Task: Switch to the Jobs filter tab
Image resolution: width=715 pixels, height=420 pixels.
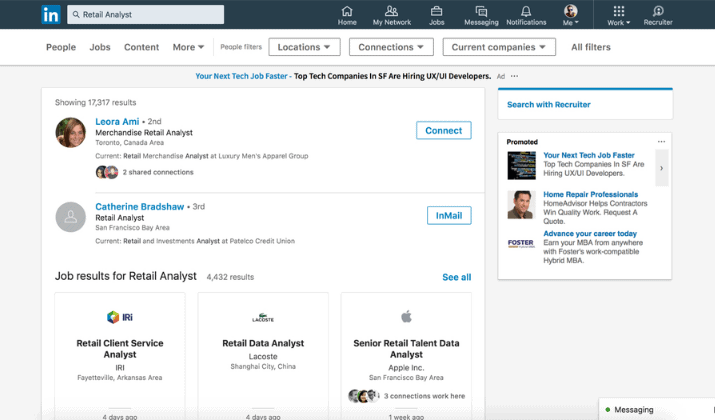Action: tap(100, 47)
